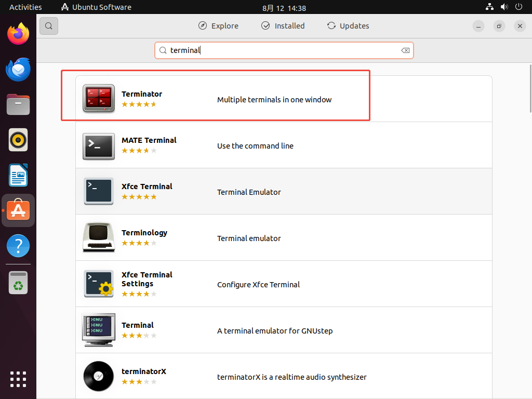Click the search toggle magnifier button

[48, 26]
